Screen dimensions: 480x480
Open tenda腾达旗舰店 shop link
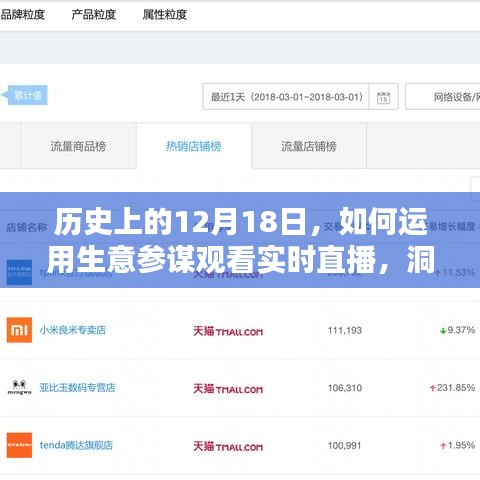coord(76,445)
